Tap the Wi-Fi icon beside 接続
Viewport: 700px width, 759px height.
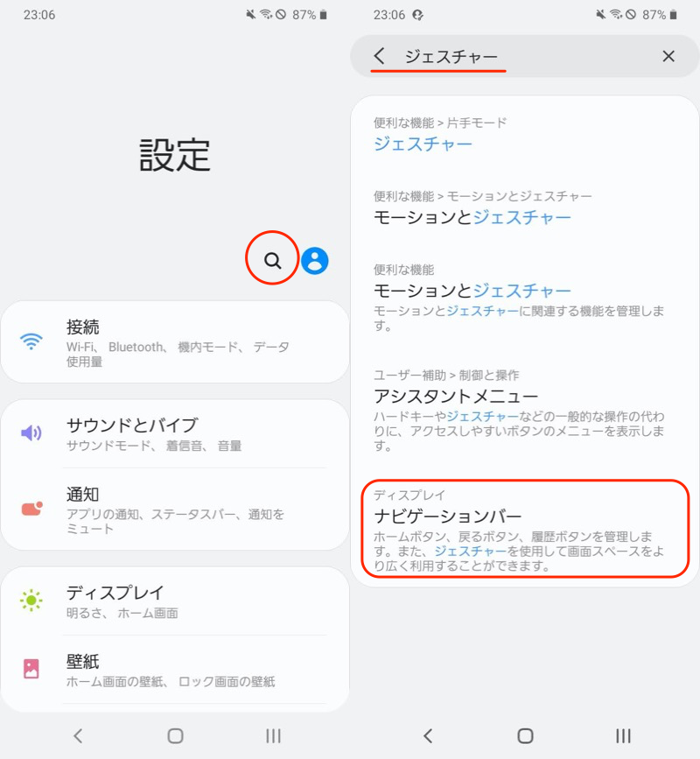[x=31, y=341]
